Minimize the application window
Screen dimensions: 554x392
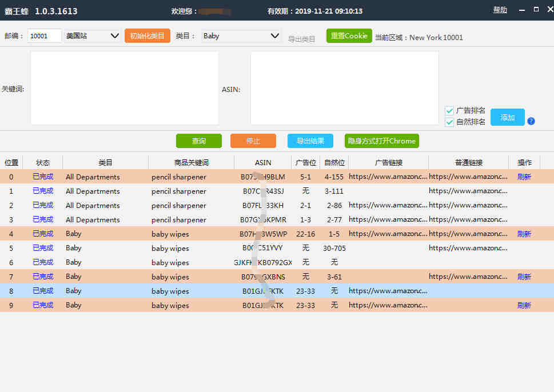point(521,10)
